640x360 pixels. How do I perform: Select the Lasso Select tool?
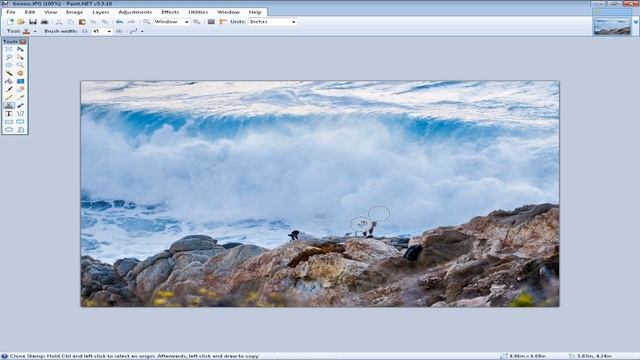coord(9,57)
